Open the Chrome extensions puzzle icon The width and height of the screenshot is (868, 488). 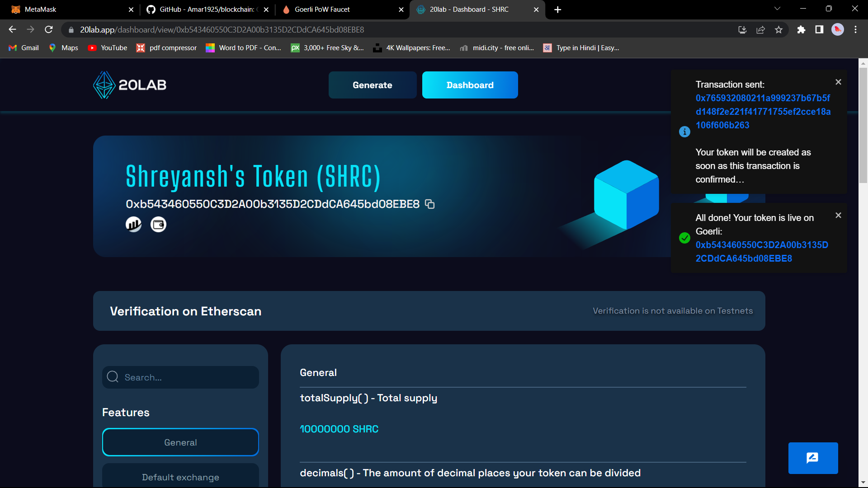click(x=802, y=29)
